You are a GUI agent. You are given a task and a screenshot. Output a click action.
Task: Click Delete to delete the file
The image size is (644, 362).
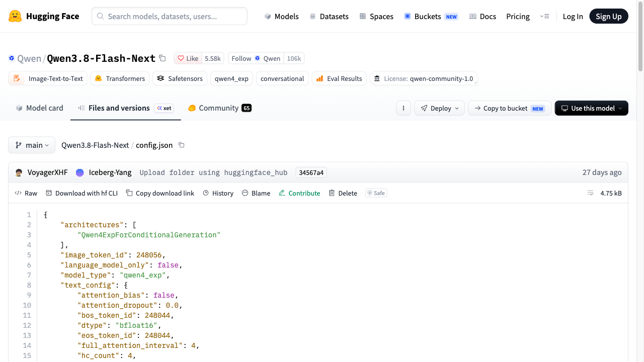pyautogui.click(x=343, y=193)
